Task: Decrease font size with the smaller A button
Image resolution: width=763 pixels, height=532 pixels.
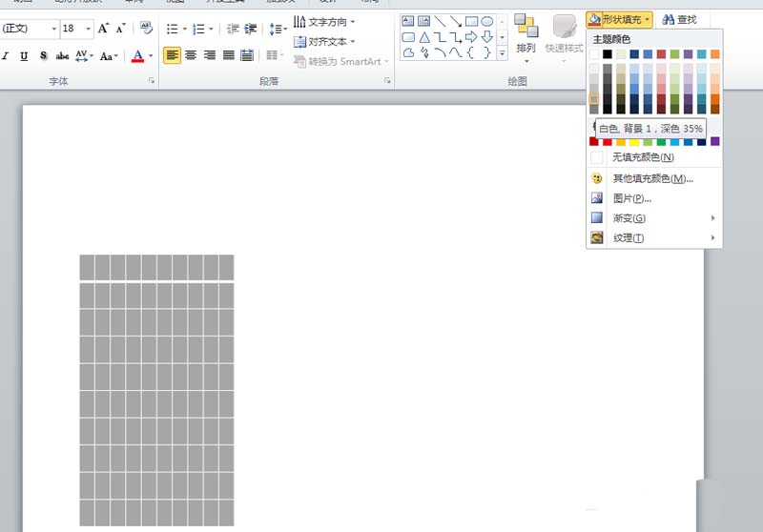Action: point(121,29)
